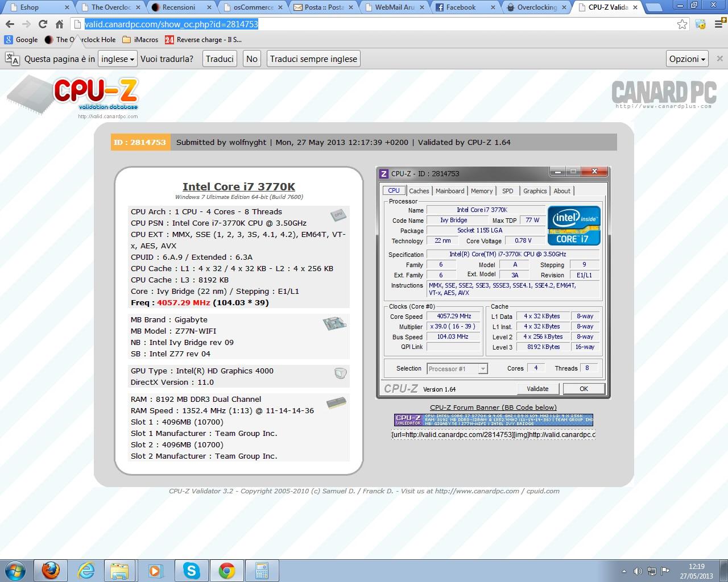
Task: Open the Mainboard tab in CPU-Z
Action: click(450, 191)
